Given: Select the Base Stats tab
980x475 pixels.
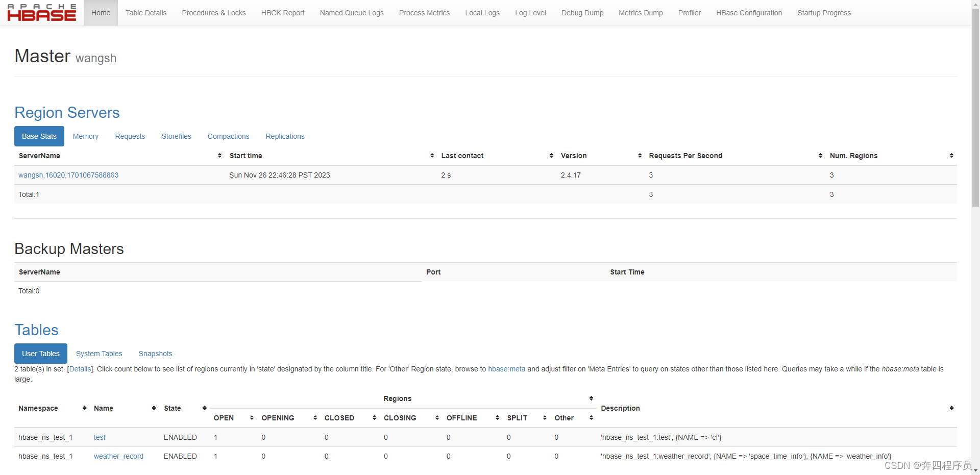Looking at the screenshot, I should click(39, 136).
